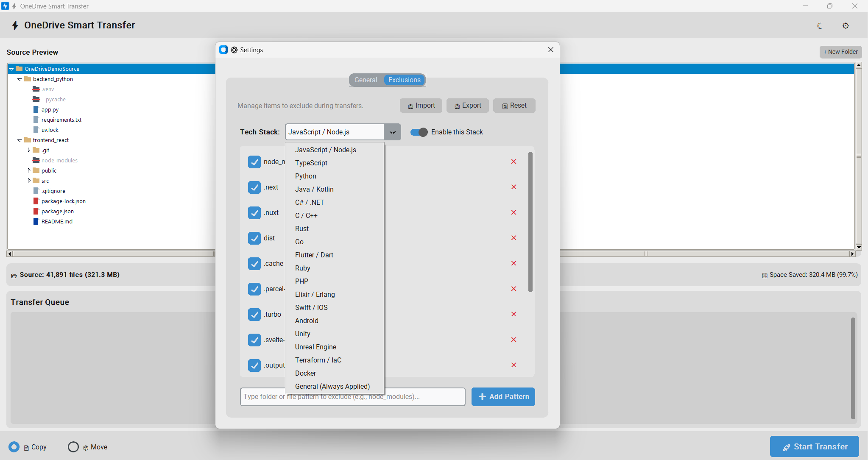Uncheck the node_modules exclusion checkbox
The image size is (868, 460).
coord(254,162)
